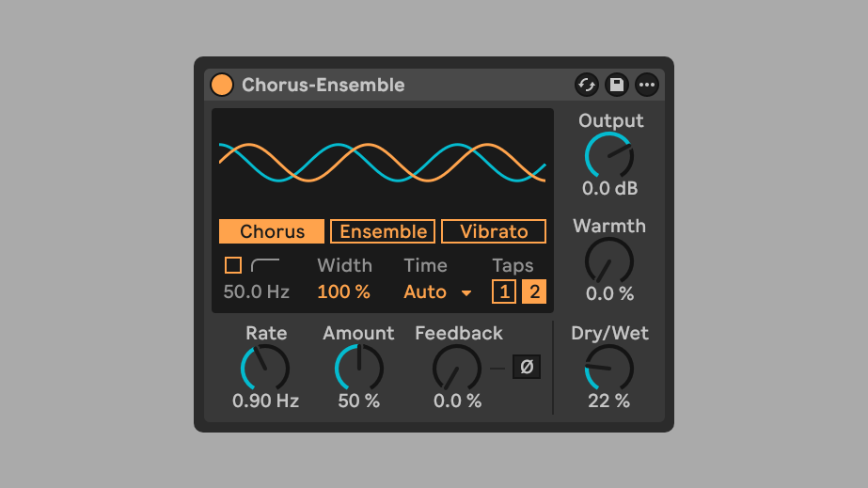Click the Width 100 % value

coord(343,291)
